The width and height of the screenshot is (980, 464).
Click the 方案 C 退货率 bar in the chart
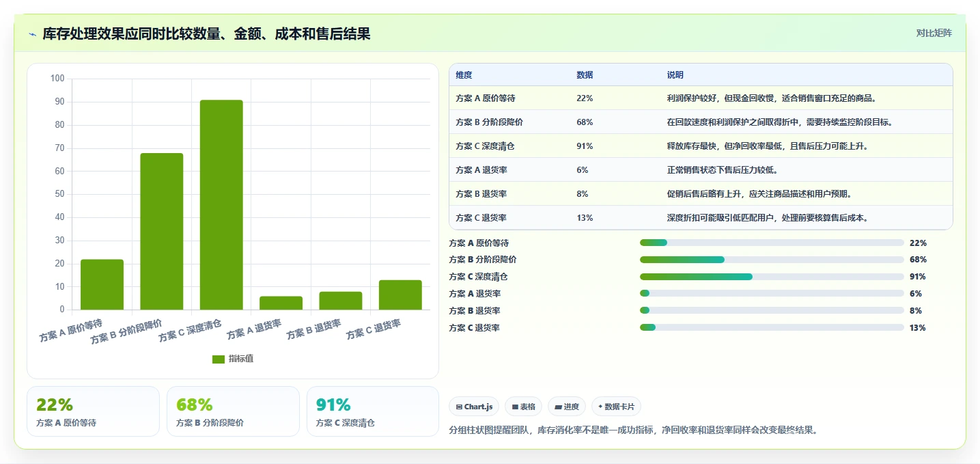click(x=400, y=295)
